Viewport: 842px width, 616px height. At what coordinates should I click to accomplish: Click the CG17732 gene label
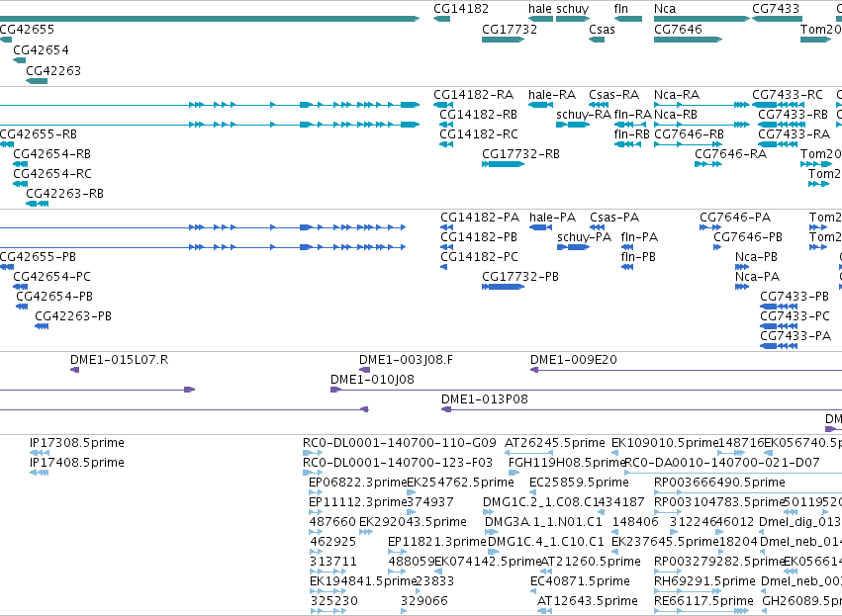coord(510,29)
